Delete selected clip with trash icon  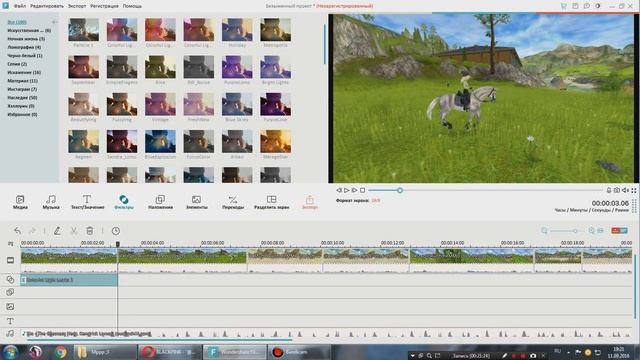point(90,231)
